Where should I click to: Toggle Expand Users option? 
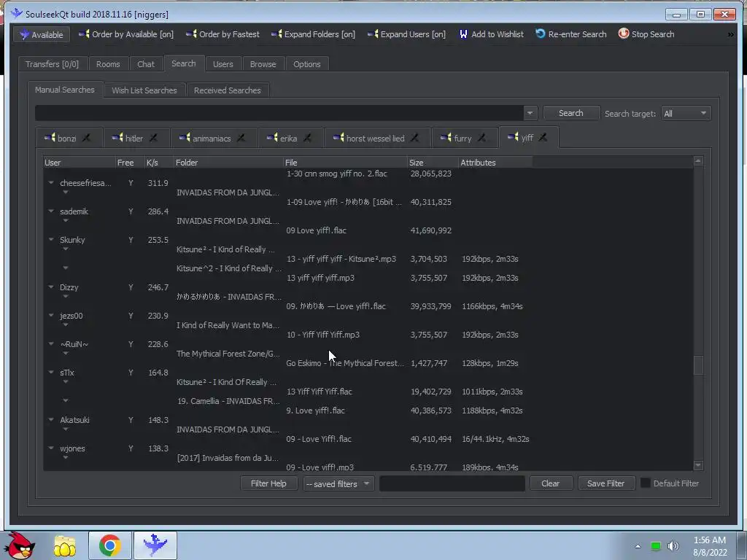coord(407,34)
